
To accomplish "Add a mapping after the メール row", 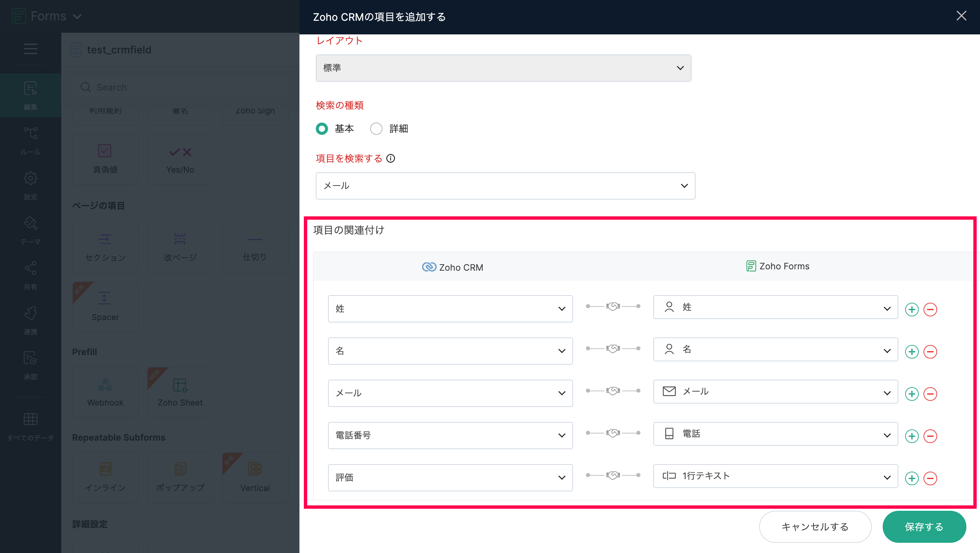I will coord(912,394).
